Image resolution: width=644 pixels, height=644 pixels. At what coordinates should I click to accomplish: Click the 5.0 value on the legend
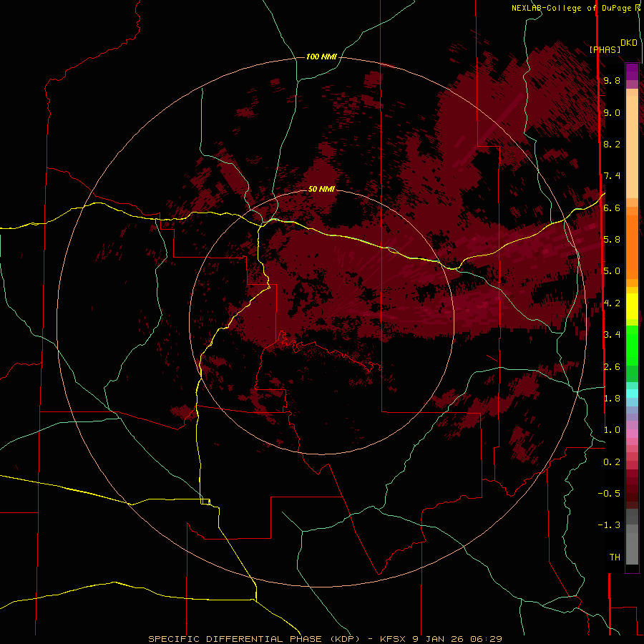(x=612, y=271)
